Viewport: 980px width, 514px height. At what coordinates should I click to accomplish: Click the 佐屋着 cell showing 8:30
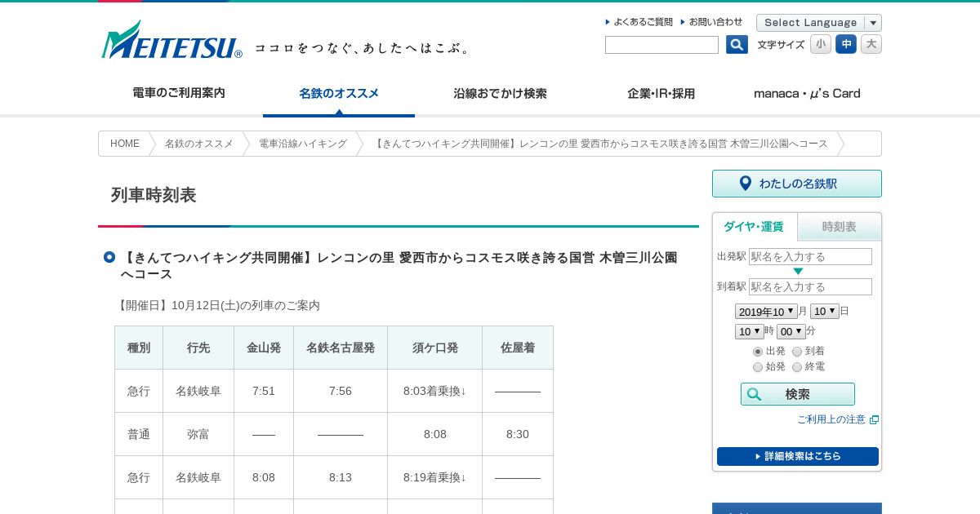(518, 434)
